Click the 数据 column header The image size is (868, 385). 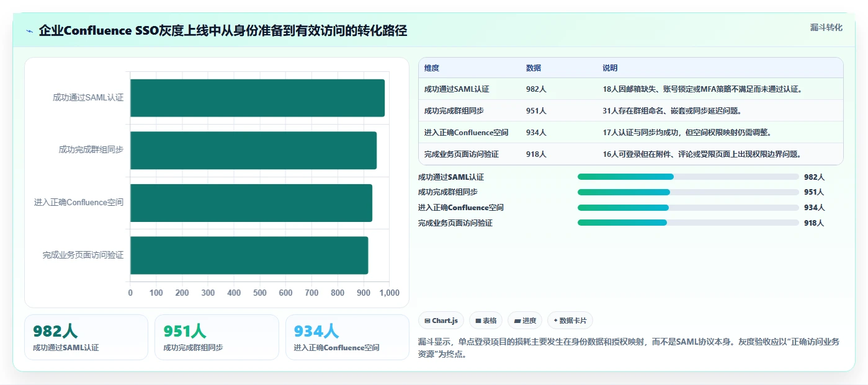(x=534, y=68)
